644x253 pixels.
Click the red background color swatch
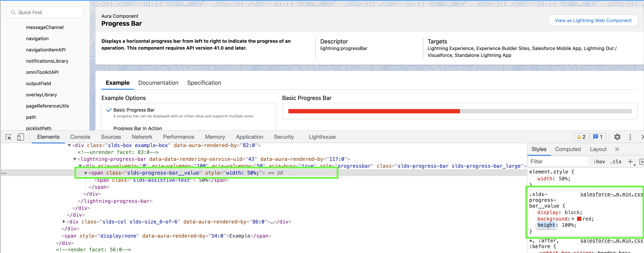point(579,219)
